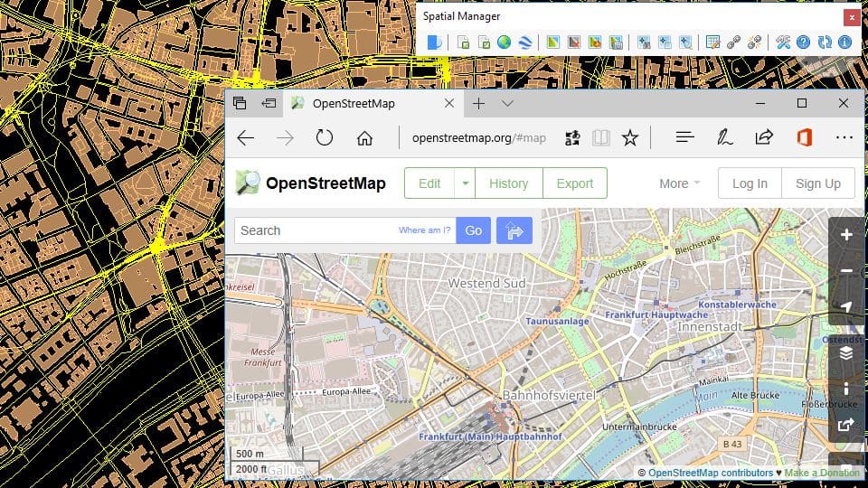Click the Go search button
The width and height of the screenshot is (868, 488).
(x=473, y=230)
